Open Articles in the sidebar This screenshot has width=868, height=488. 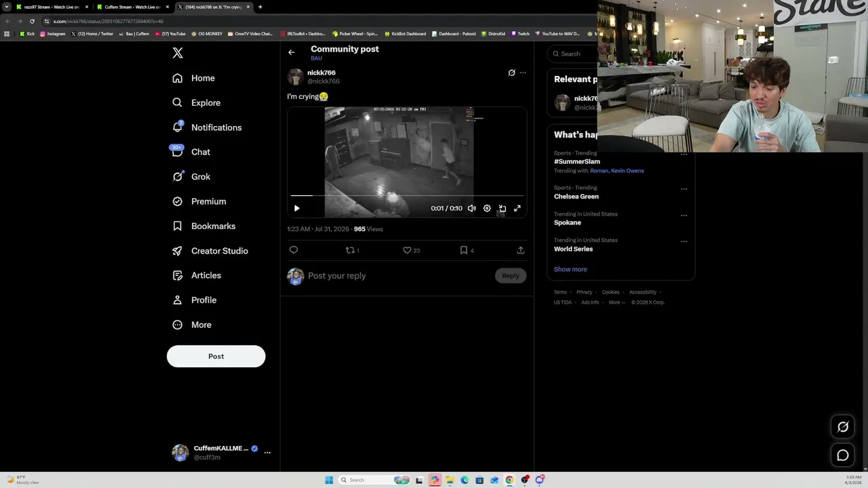pyautogui.click(x=197, y=275)
